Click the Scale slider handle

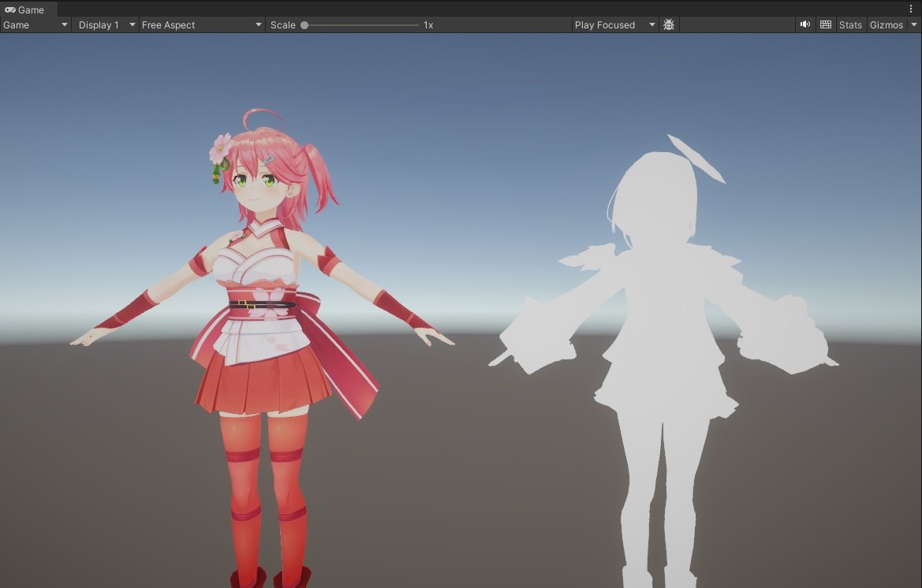point(304,25)
